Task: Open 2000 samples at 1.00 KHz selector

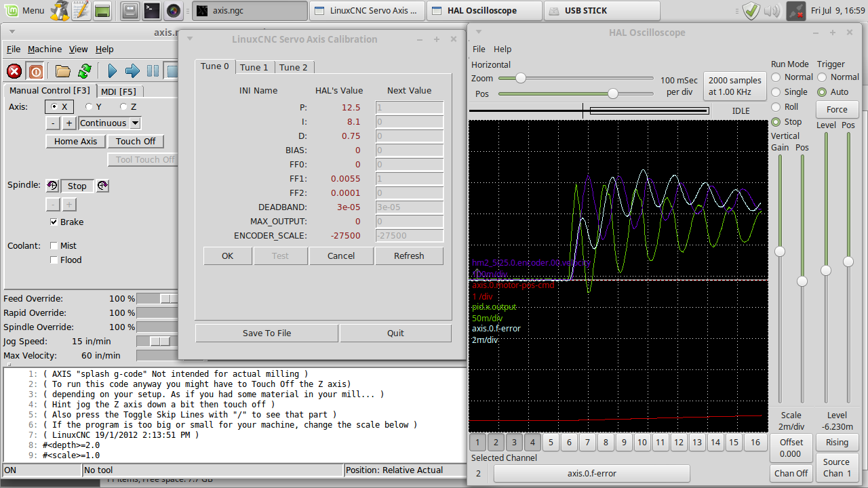Action: 734,86
